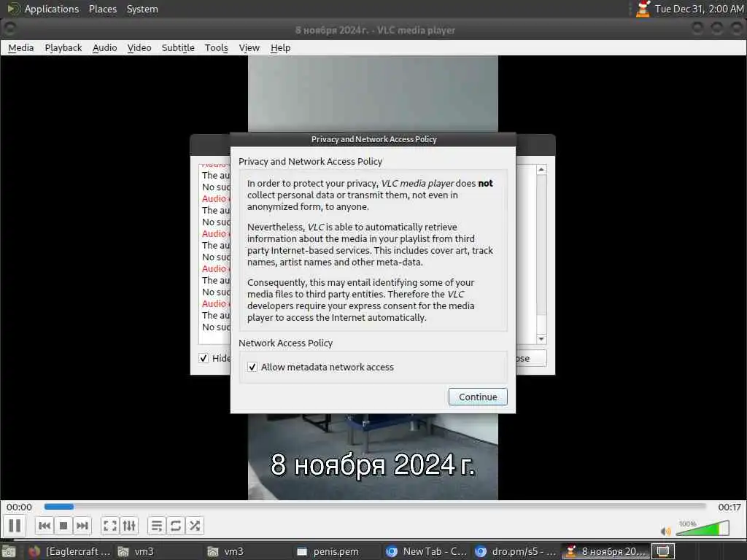Viewport: 747px width, 560px height.
Task: Open the Playback menu
Action: (x=63, y=47)
